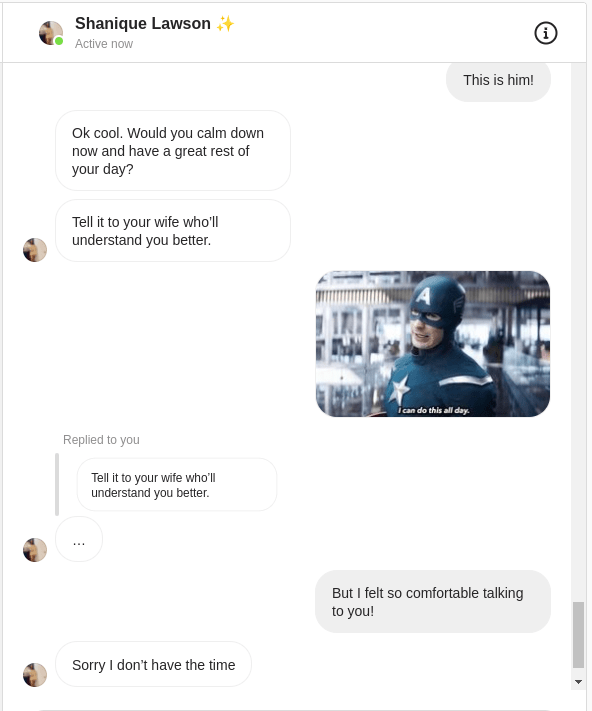Click the Shanique Lawson name in header
This screenshot has height=711, width=592.
143,23
